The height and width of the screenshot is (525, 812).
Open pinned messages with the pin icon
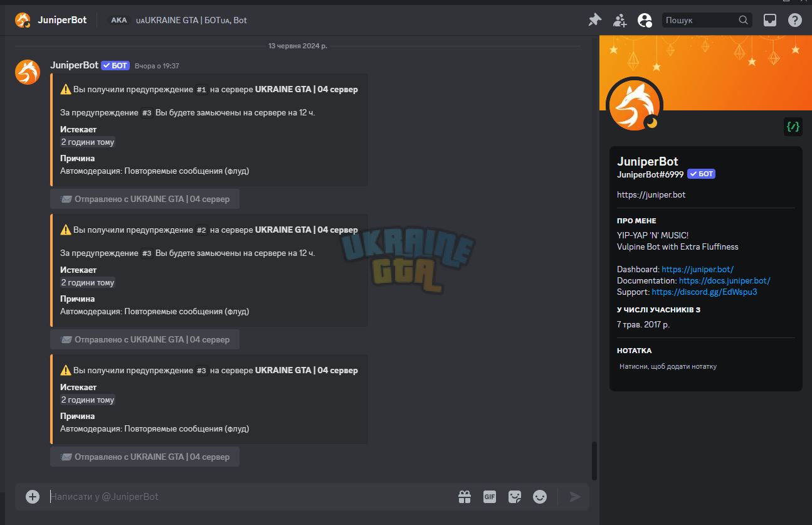pyautogui.click(x=594, y=20)
